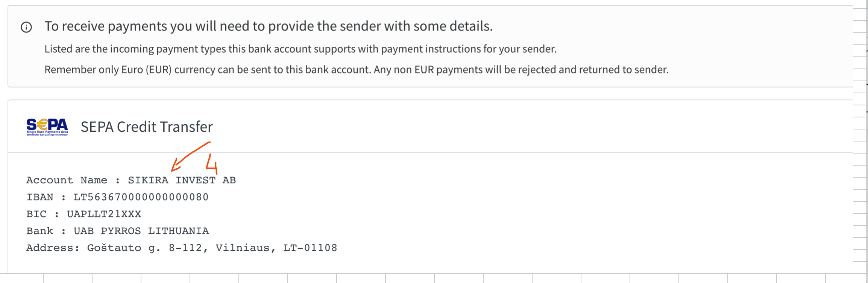
Task: Click the BIC code UAPLLT21XXX
Action: coord(104,214)
